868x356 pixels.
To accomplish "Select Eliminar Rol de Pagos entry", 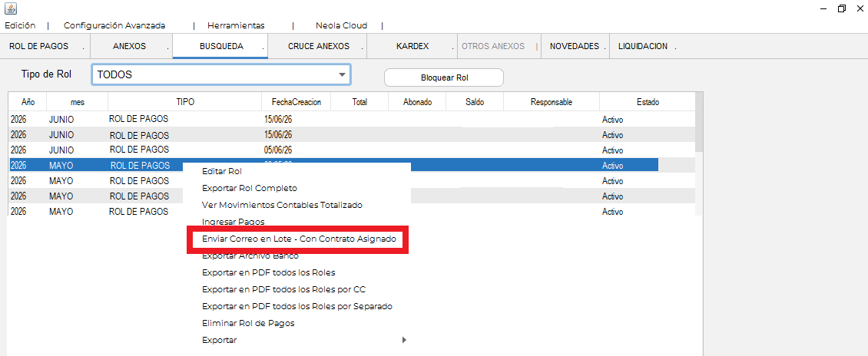I will pos(249,323).
